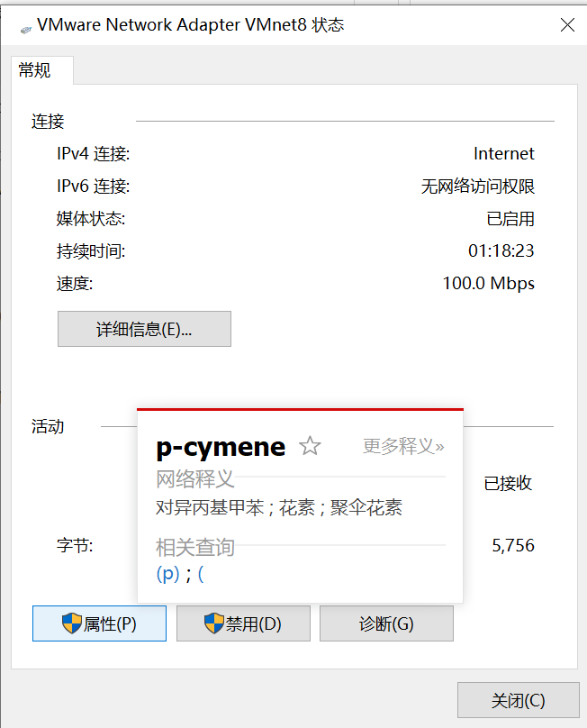Screen dimensions: 587x728
Task: Click the media state value 已启用
Action: point(510,219)
